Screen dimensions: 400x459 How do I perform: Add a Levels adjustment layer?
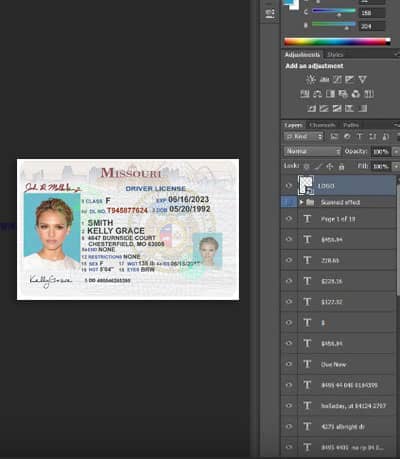[x=324, y=79]
